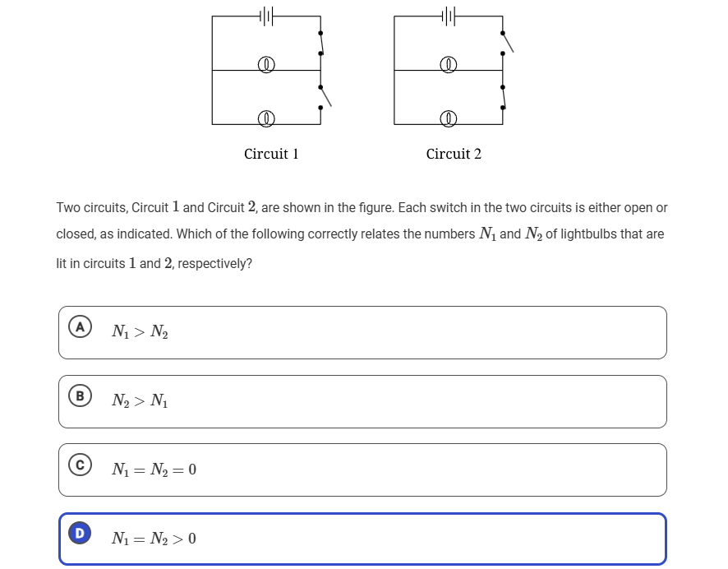Image resolution: width=728 pixels, height=569 pixels.
Task: Click the bottom switch in Circuit 1
Action: point(322,97)
